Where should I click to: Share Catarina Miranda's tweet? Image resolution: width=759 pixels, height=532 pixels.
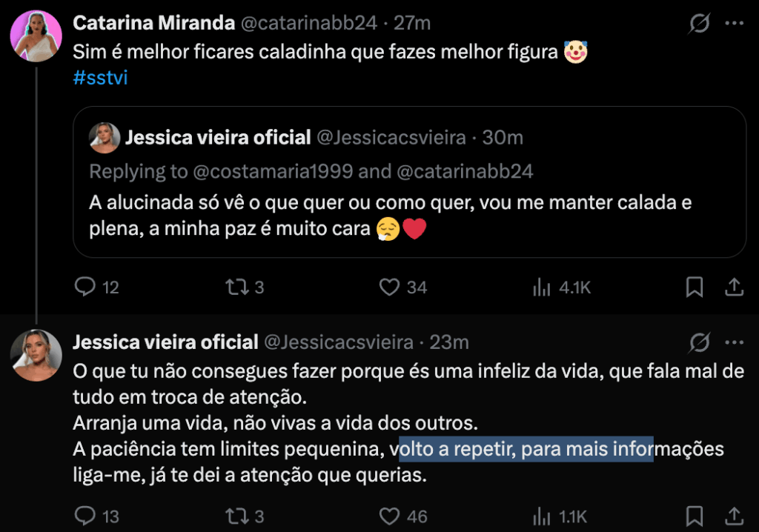click(x=733, y=287)
